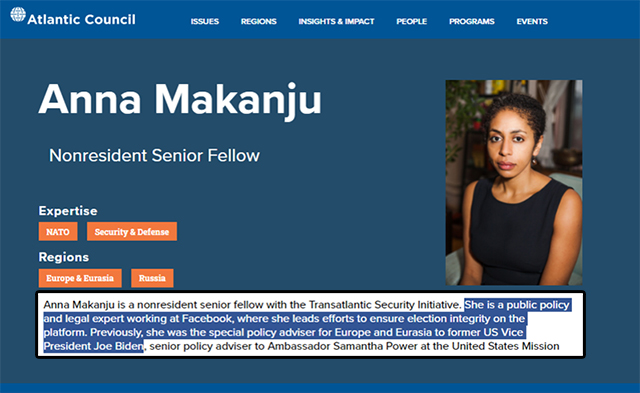This screenshot has height=393, width=640.
Task: Open the Issues menu
Action: click(x=205, y=21)
